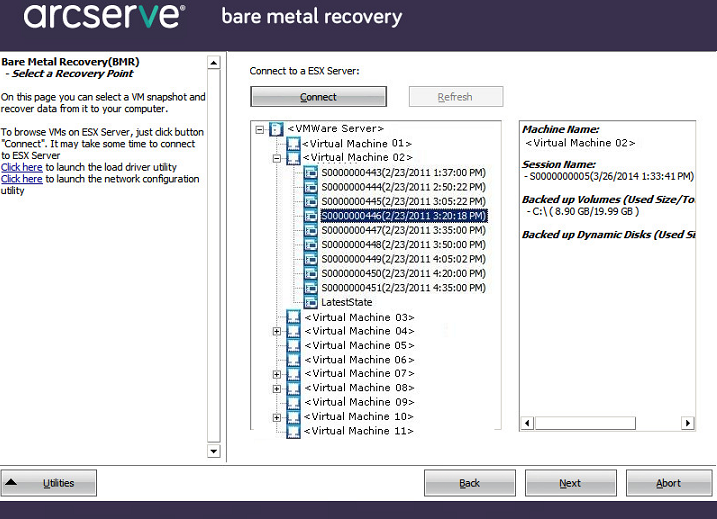717x519 pixels.
Task: Click left arrow of details horizontal scrollbar
Action: tap(527, 423)
